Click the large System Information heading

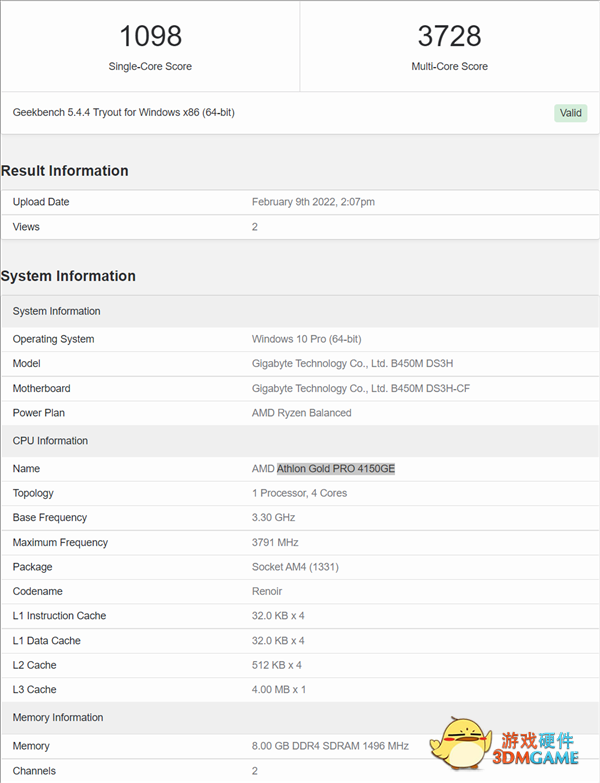coord(68,276)
